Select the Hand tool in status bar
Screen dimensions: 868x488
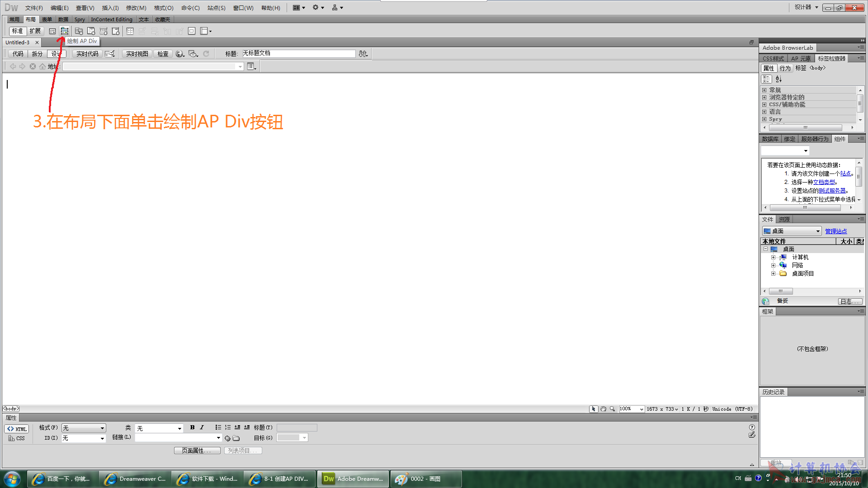(603, 409)
